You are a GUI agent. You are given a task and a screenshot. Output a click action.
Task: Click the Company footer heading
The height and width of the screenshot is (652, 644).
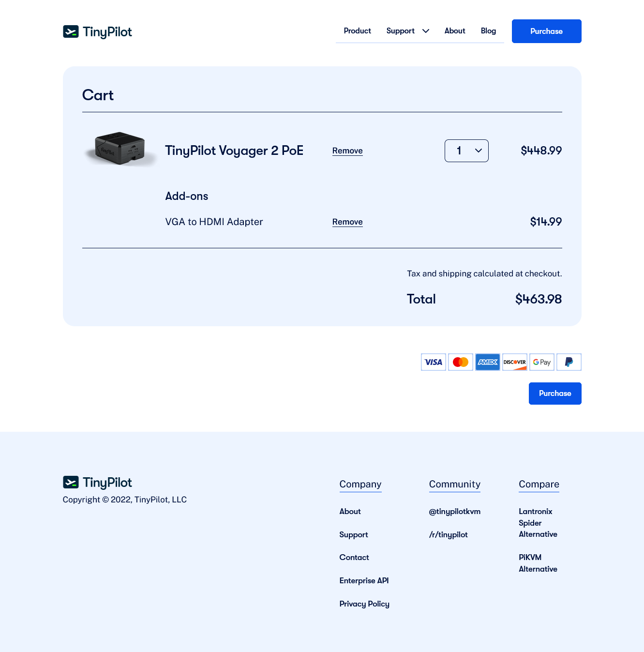(x=360, y=485)
